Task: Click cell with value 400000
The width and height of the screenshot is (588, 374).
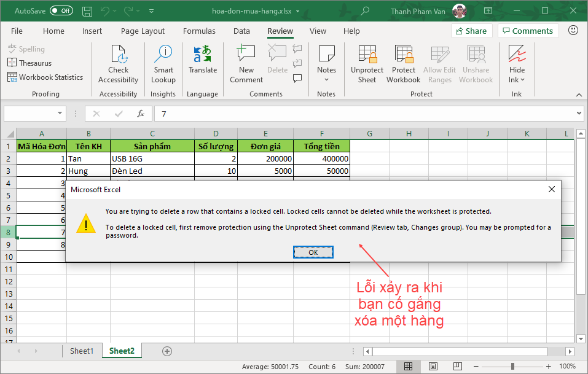Action: (x=321, y=158)
